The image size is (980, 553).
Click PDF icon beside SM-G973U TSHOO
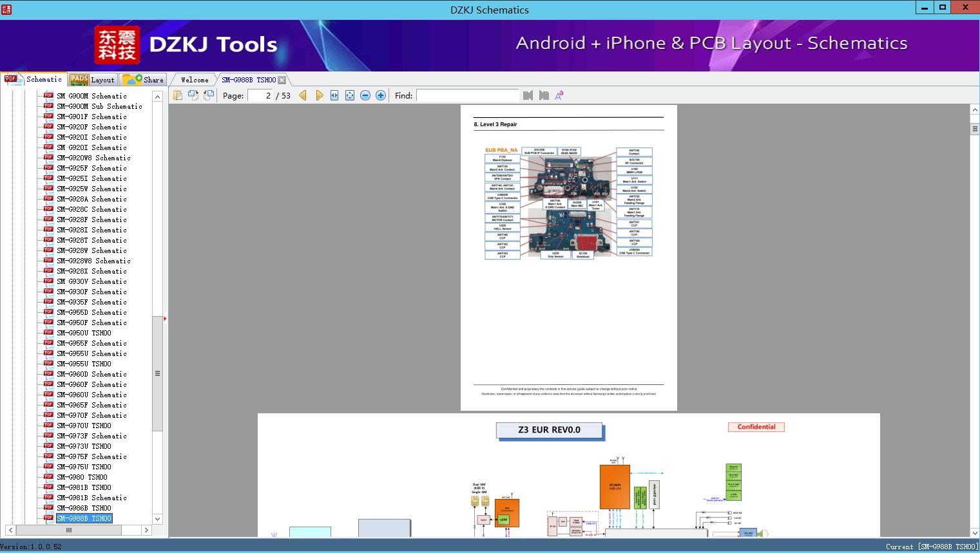point(48,445)
